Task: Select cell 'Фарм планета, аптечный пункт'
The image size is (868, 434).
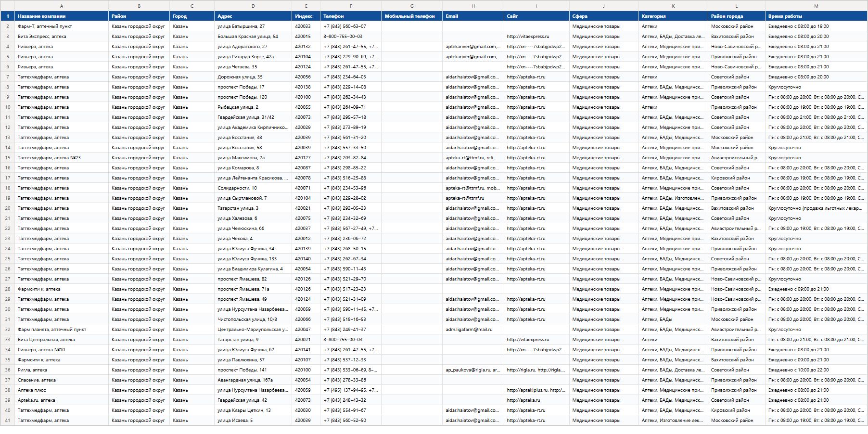Action: (x=62, y=330)
